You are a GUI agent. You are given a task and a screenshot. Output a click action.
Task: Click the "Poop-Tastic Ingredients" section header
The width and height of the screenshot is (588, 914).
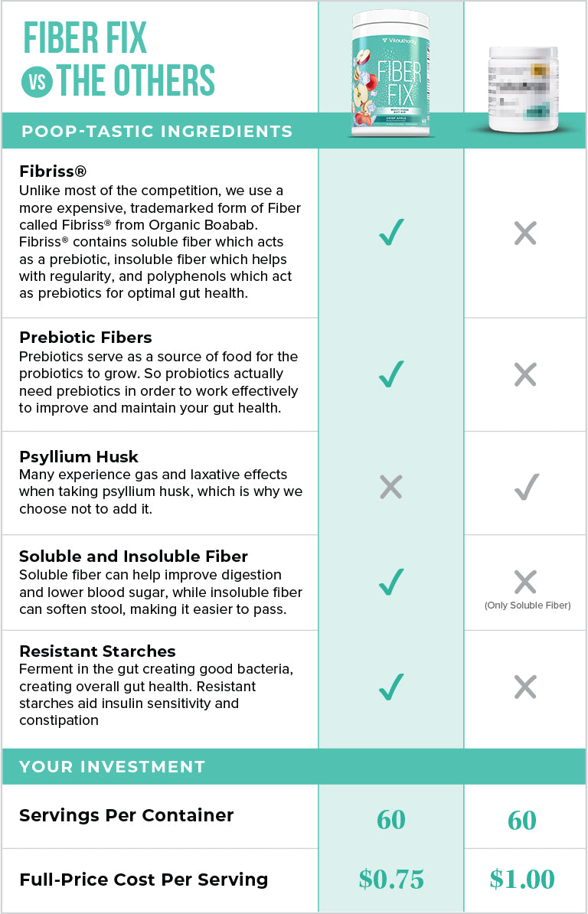click(157, 131)
